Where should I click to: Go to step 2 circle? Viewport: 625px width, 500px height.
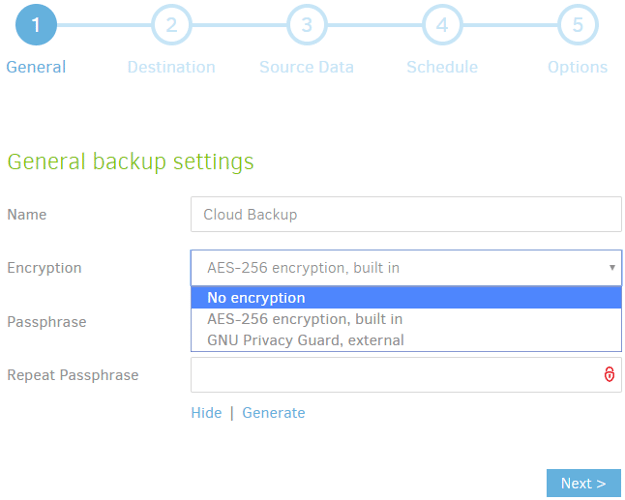(171, 25)
